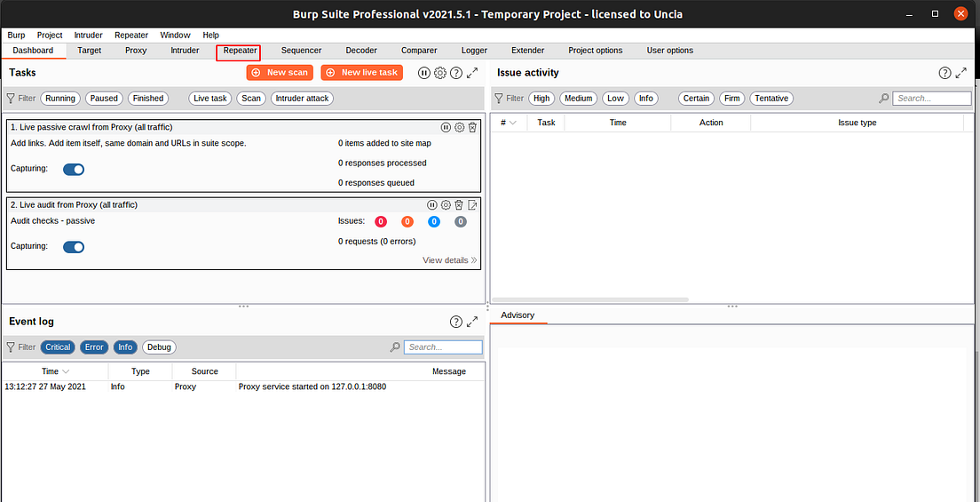Screen dimensions: 980x502
Task: Open settings for Live passive crawl task
Action: click(460, 127)
